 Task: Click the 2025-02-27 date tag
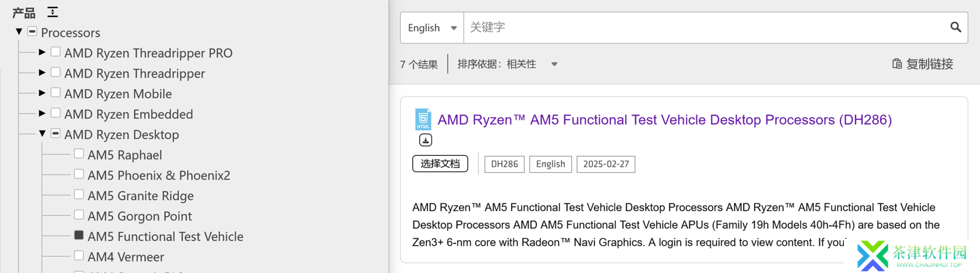[x=606, y=164]
